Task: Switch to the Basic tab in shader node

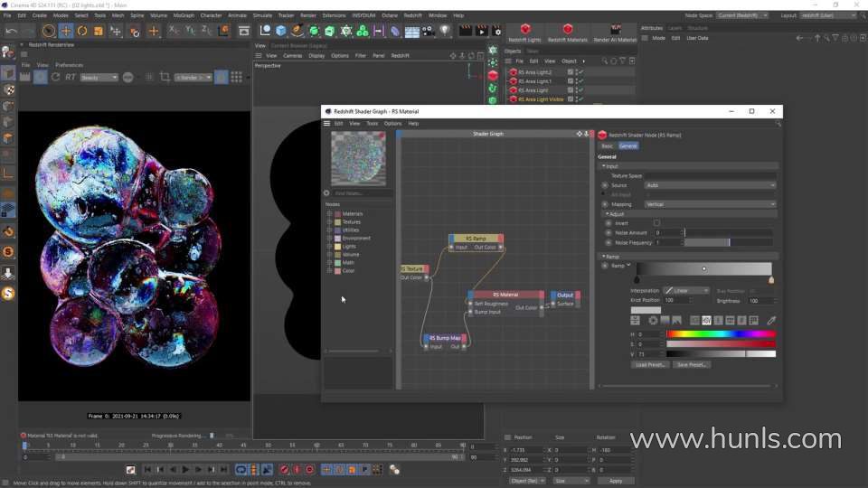Action: (x=607, y=145)
